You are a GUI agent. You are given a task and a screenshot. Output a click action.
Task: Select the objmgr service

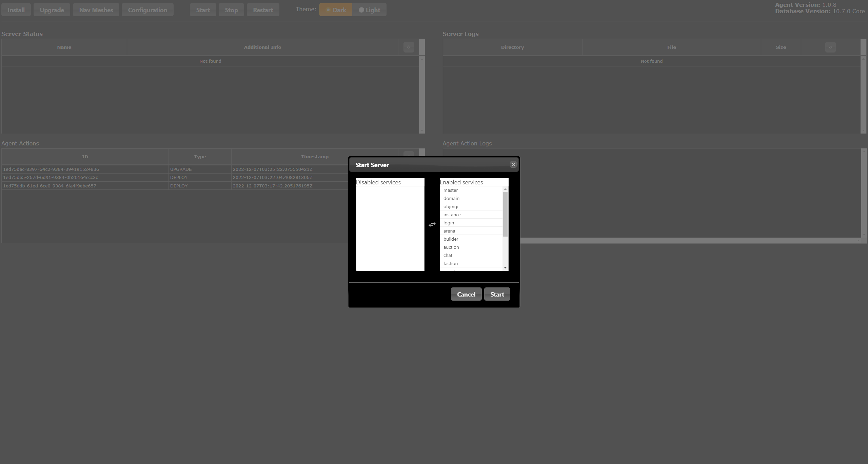471,206
